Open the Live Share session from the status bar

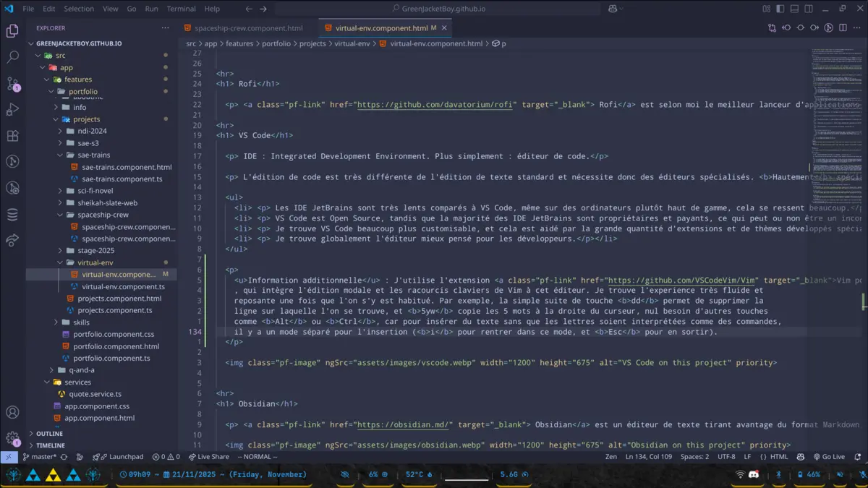[208, 456]
